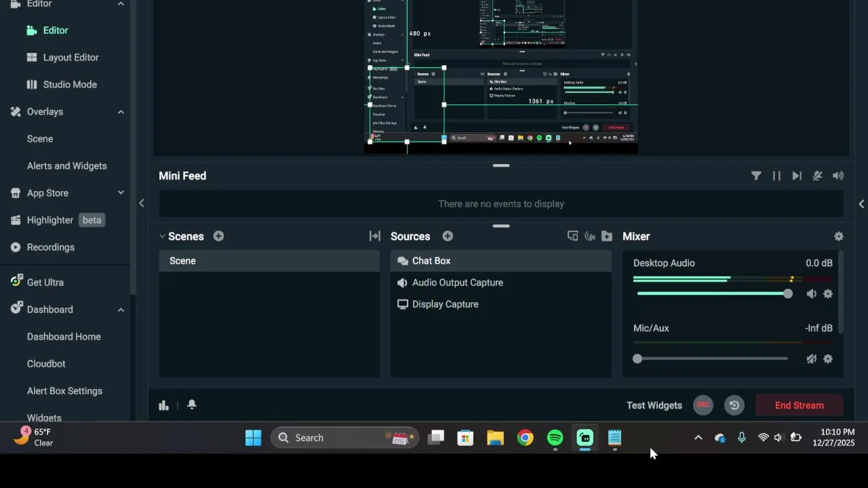This screenshot has height=488, width=868.
Task: Click the Task View taskbar icon
Action: coord(436,438)
